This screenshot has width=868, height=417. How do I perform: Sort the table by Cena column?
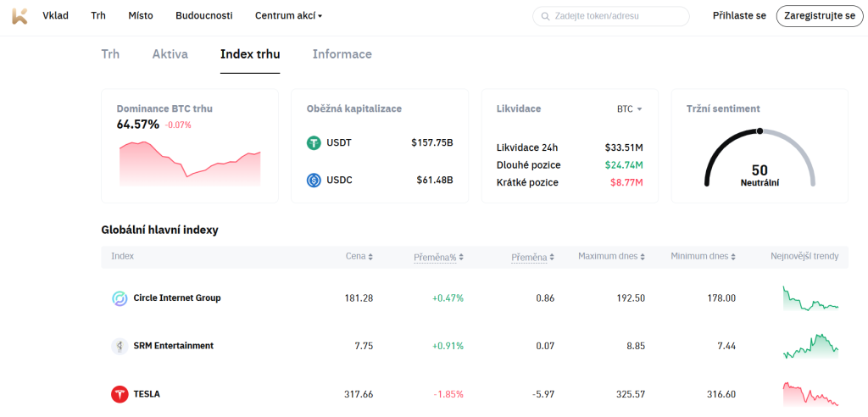[359, 256]
